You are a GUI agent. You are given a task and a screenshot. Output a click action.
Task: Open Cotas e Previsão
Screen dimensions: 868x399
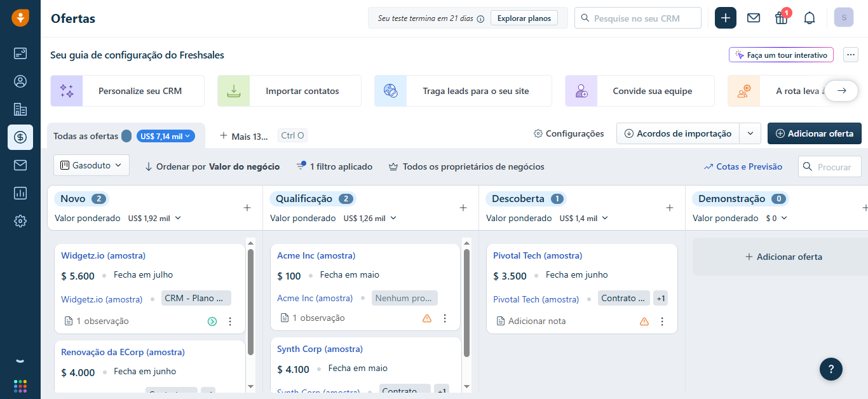coord(742,166)
